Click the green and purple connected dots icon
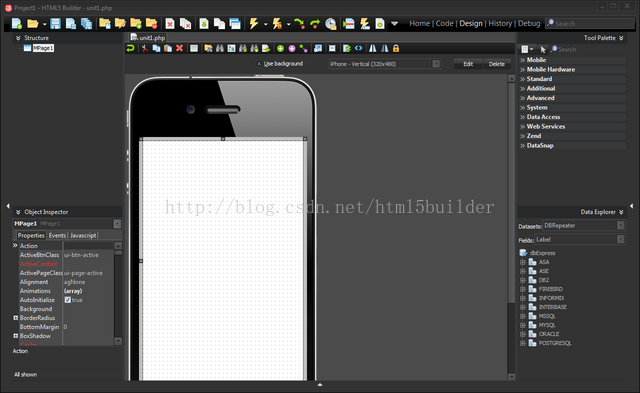640x393 pixels. [303, 49]
